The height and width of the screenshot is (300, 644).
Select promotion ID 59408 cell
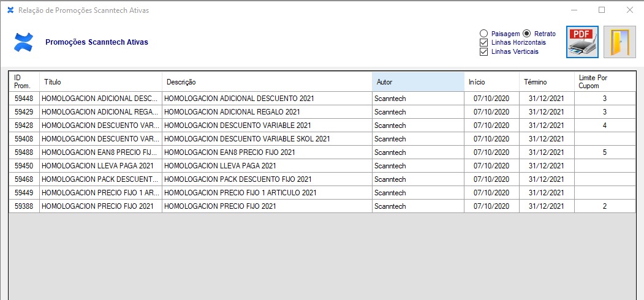pos(25,139)
